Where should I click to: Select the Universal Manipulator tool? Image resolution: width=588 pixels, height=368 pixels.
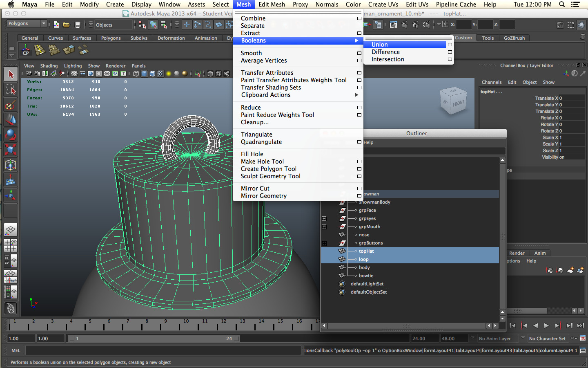coord(11,165)
